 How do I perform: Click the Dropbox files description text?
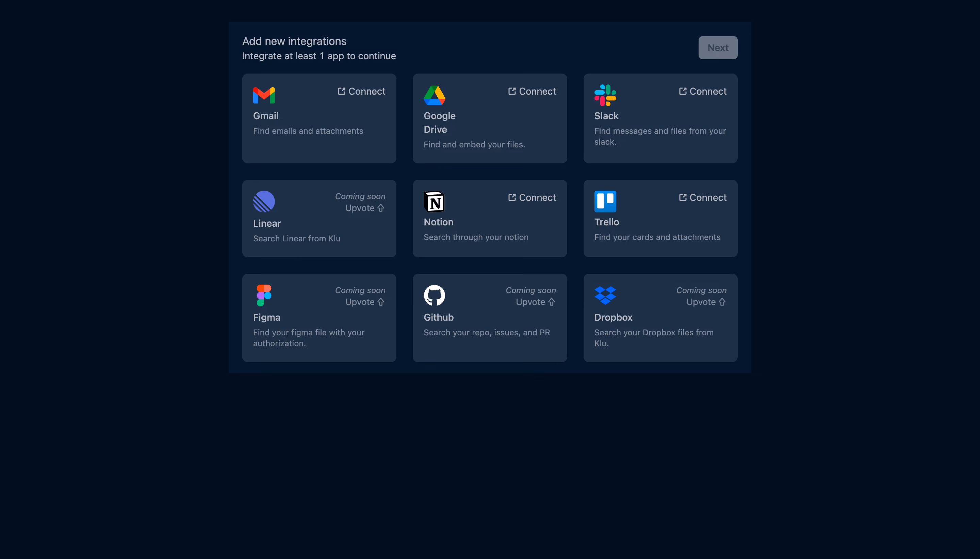(654, 338)
